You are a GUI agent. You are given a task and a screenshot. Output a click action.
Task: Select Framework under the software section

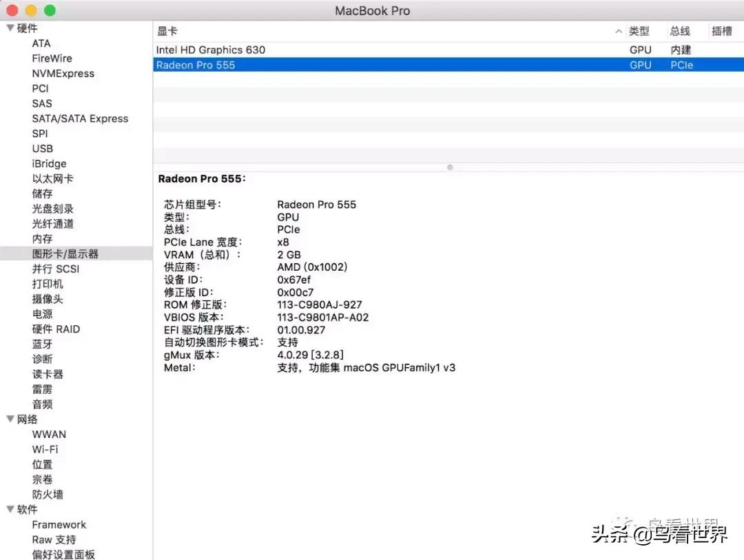59,524
